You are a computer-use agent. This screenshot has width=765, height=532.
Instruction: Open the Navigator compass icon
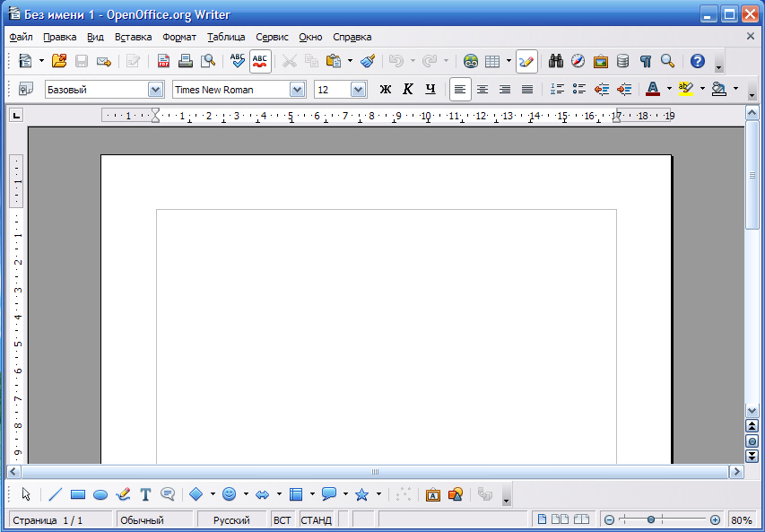[x=578, y=61]
